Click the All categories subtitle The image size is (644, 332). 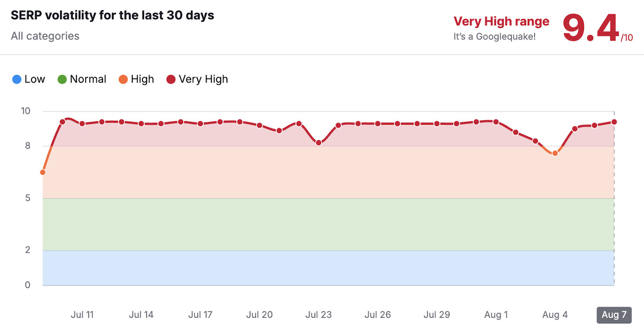pyautogui.click(x=45, y=36)
